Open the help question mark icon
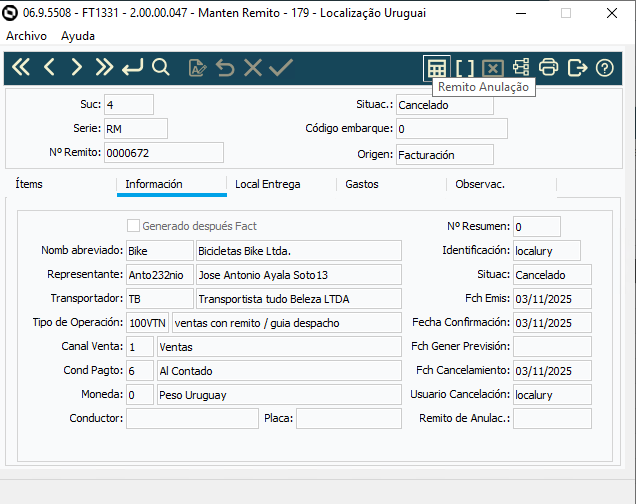This screenshot has width=636, height=504. [604, 68]
